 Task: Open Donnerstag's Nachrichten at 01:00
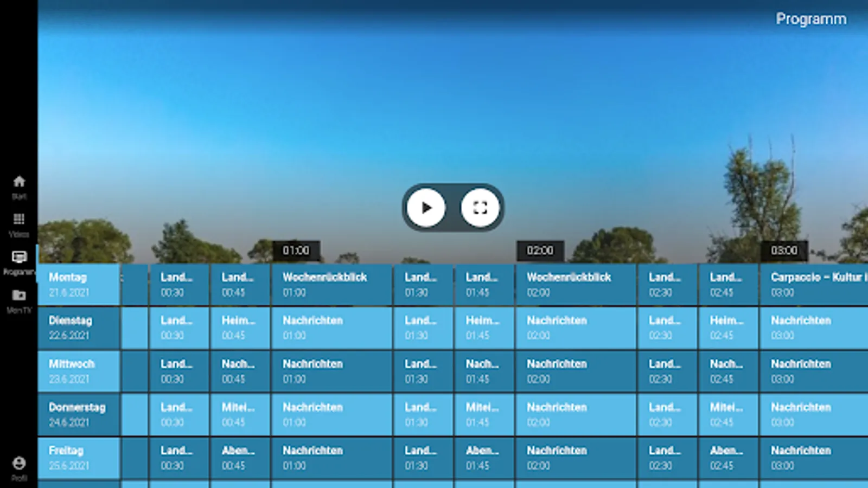[332, 415]
